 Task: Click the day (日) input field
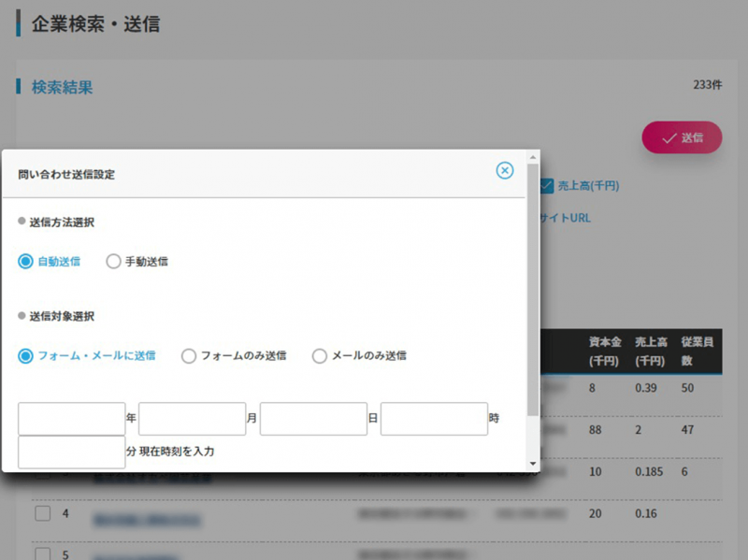[x=313, y=418]
